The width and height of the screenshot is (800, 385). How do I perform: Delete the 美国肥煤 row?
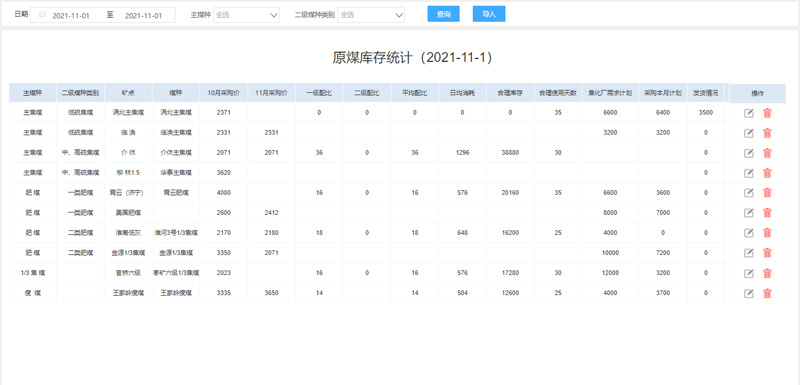point(767,213)
